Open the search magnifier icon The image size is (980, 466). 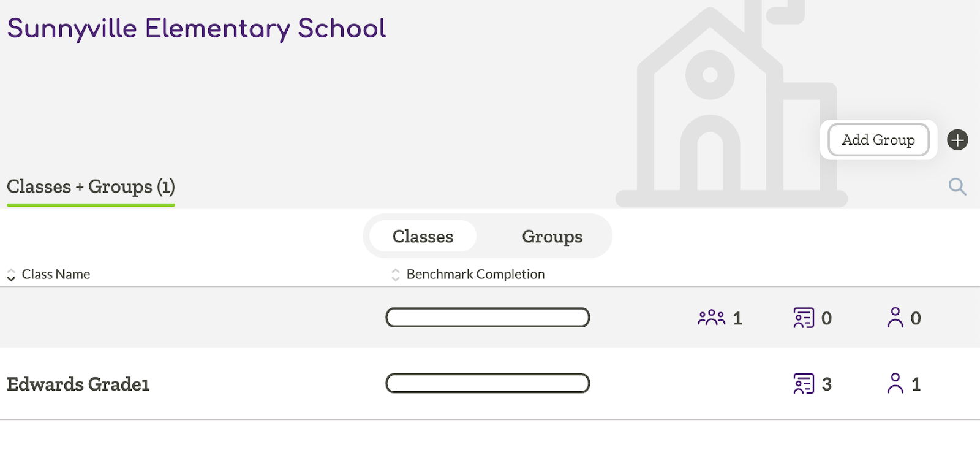coord(957,187)
